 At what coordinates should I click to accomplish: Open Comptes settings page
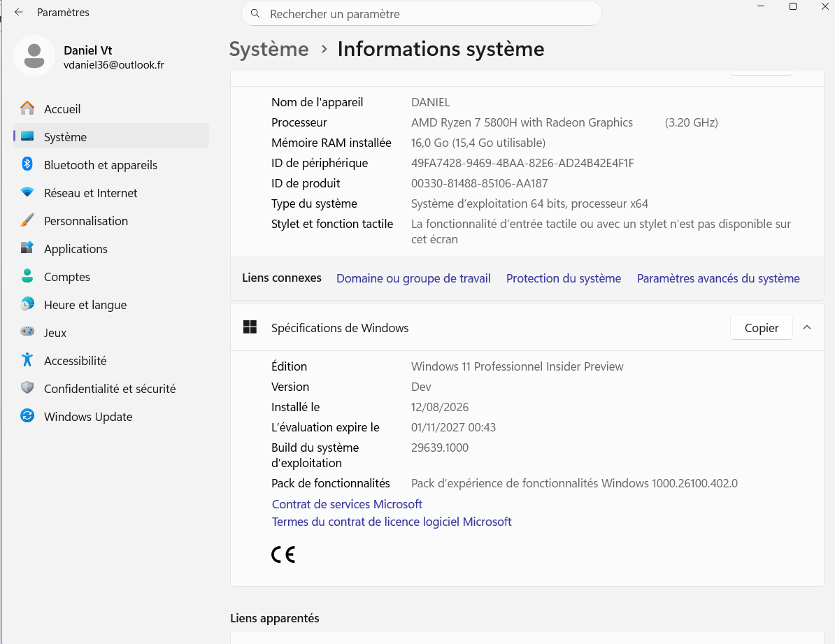111,276
